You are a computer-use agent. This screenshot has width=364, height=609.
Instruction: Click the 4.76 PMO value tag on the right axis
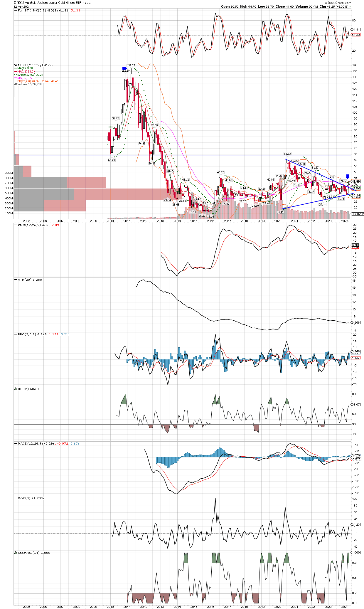point(355,245)
